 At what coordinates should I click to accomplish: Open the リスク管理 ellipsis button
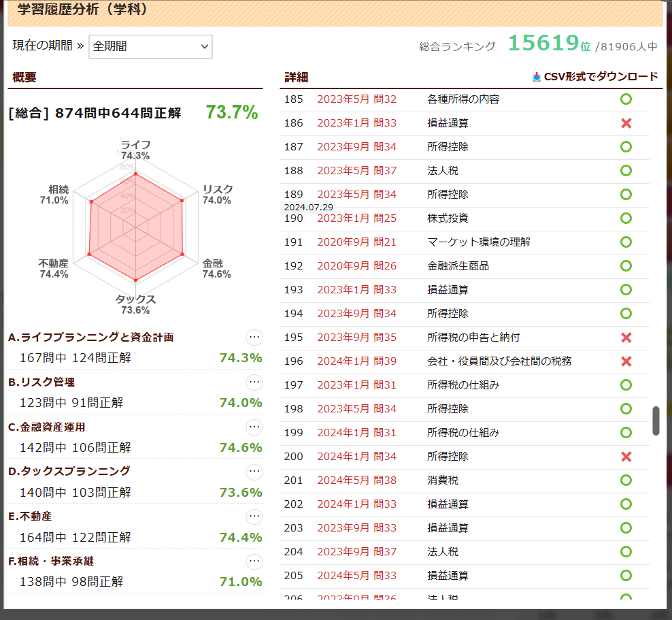coord(254,382)
